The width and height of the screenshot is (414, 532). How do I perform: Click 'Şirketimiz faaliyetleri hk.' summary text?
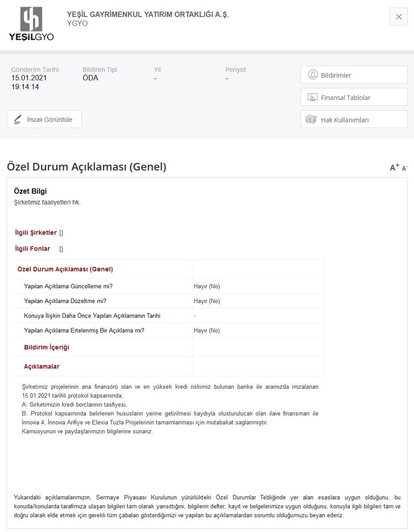pyautogui.click(x=47, y=203)
